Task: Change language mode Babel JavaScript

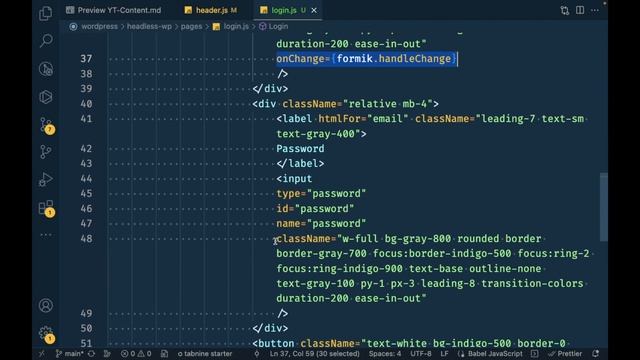Action: tap(495, 353)
